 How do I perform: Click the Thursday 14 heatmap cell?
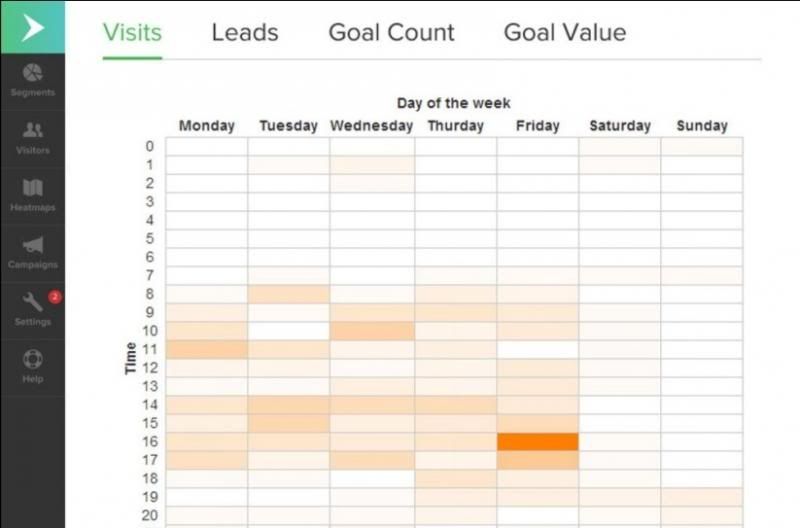click(x=456, y=405)
